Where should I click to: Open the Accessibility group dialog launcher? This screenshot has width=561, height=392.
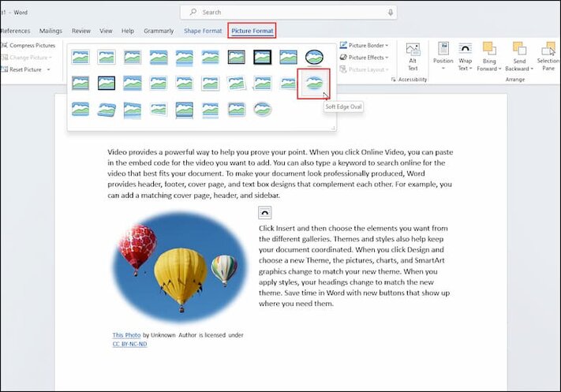coord(393,80)
